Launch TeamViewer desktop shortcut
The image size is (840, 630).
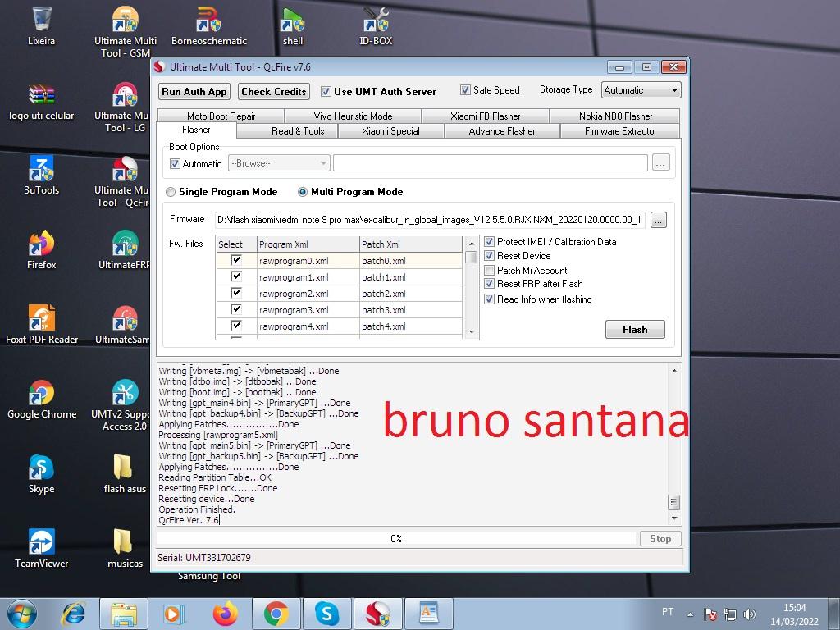[41, 549]
